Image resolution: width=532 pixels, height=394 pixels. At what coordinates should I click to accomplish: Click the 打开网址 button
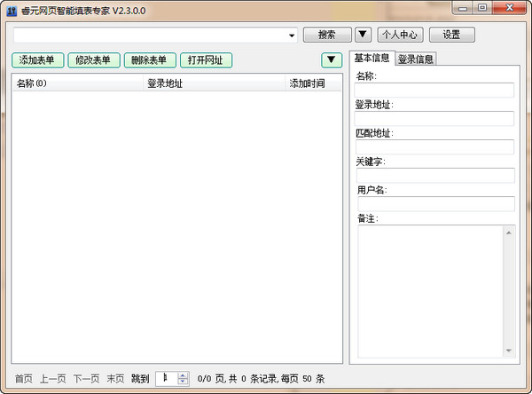pyautogui.click(x=205, y=60)
